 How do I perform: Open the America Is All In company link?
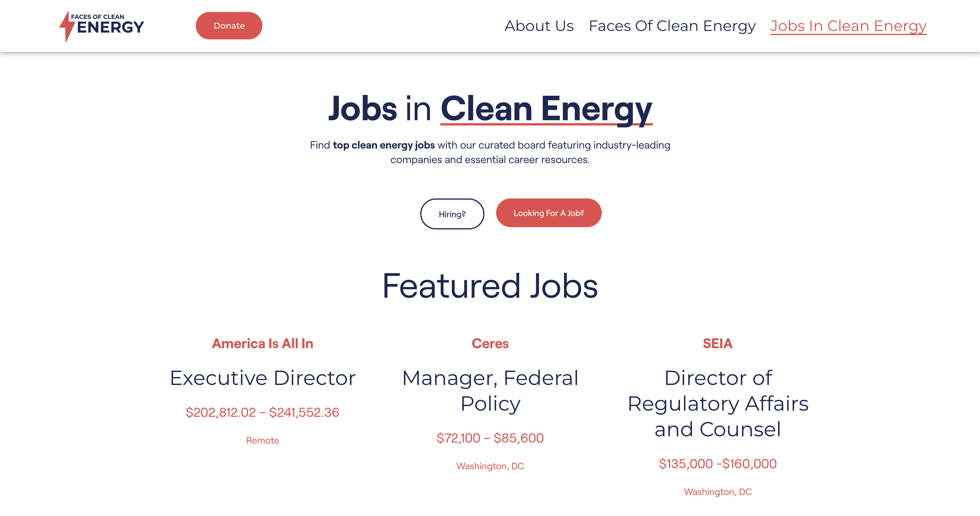point(263,343)
